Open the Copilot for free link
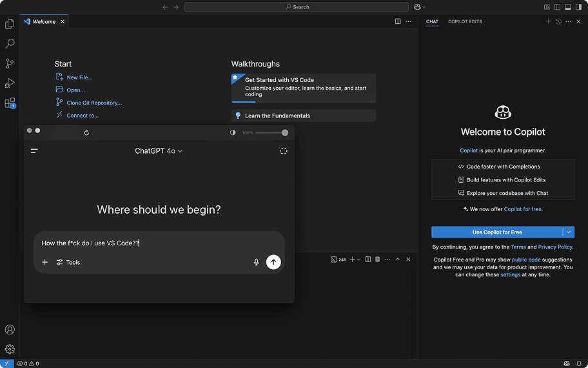The image size is (588, 368). click(523, 209)
